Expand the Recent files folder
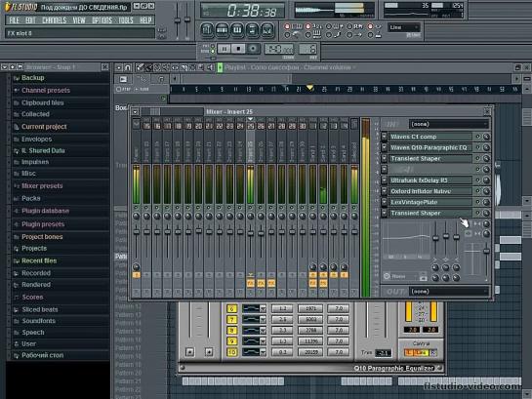This screenshot has width=532, height=399. point(39,260)
